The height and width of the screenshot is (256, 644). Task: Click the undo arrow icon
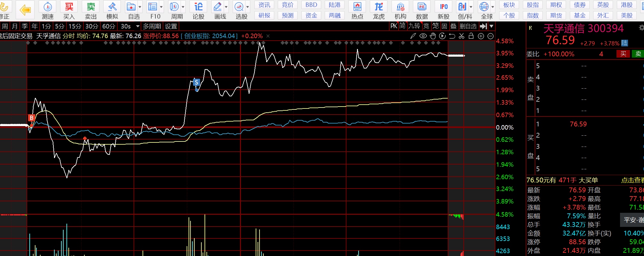click(452, 36)
